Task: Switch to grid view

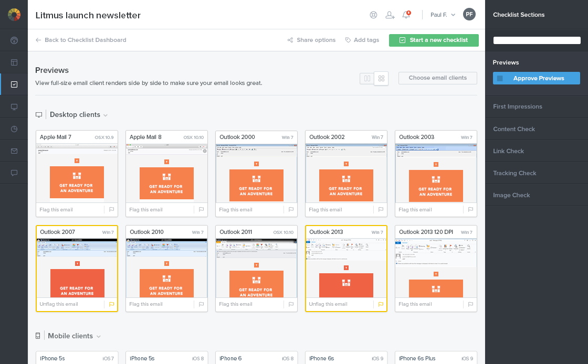Action: (x=381, y=78)
